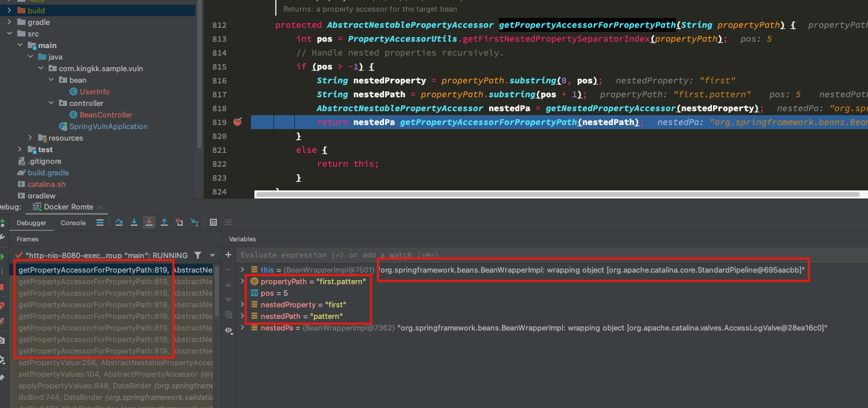The width and height of the screenshot is (868, 408).
Task: Switch to the Debugger tab
Action: (x=31, y=223)
